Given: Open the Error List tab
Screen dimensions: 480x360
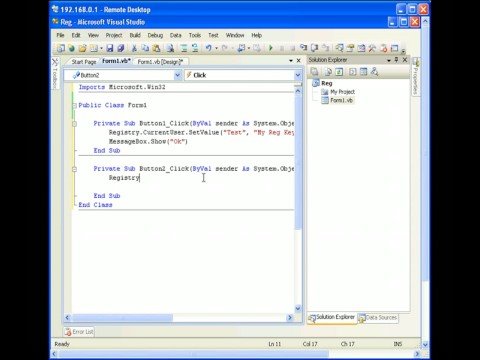Looking at the screenshot, I should click(79, 332).
